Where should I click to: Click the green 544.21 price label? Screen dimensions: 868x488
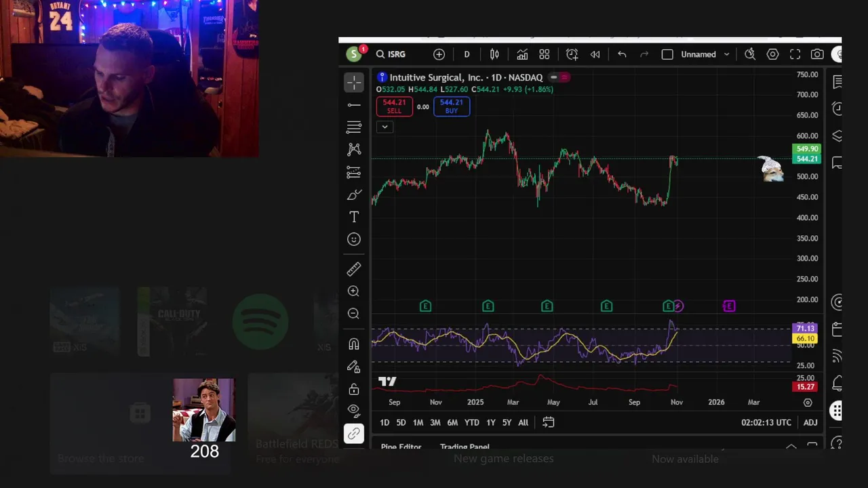point(807,159)
